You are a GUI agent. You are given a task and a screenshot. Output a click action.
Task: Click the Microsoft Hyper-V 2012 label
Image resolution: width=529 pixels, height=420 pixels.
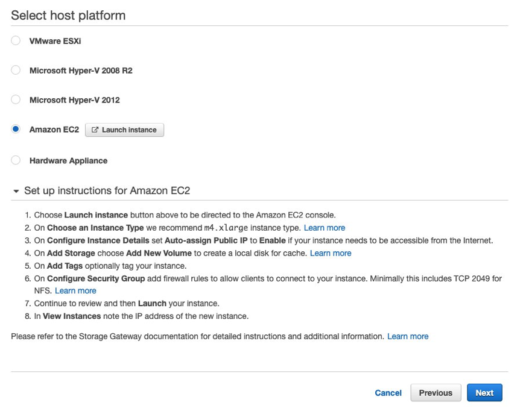74,100
